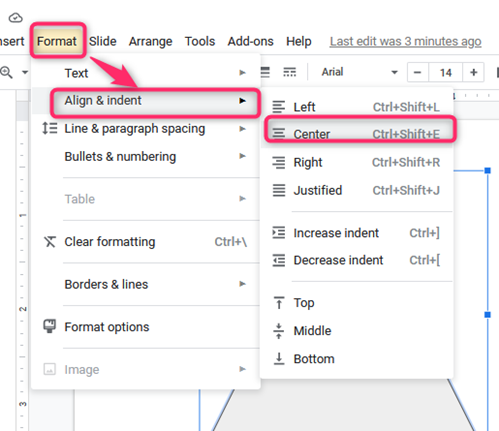Screen dimensions: 499x431
Task: Select the Left align option icon
Action: click(x=279, y=107)
